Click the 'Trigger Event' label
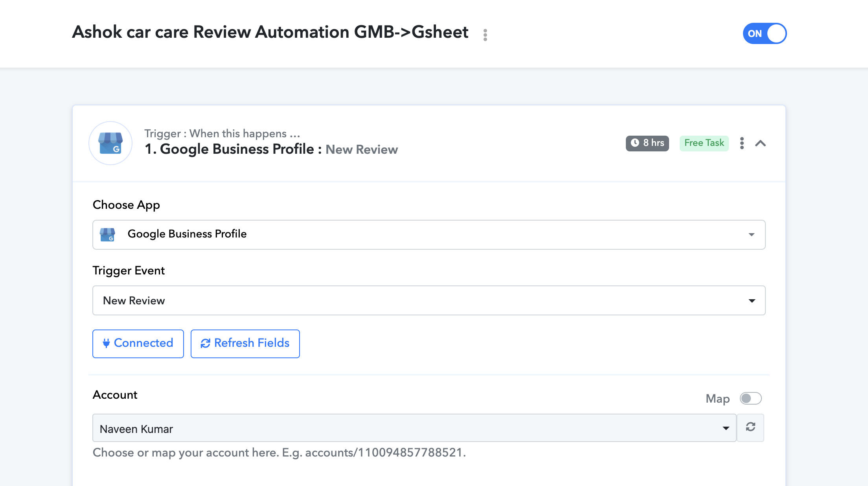 pyautogui.click(x=129, y=271)
